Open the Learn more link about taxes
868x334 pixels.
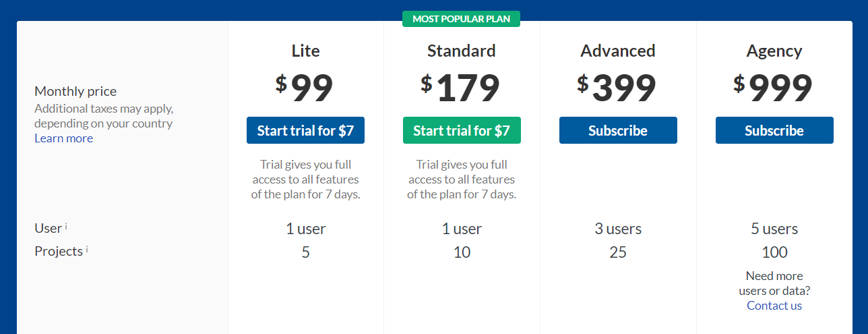pos(64,138)
